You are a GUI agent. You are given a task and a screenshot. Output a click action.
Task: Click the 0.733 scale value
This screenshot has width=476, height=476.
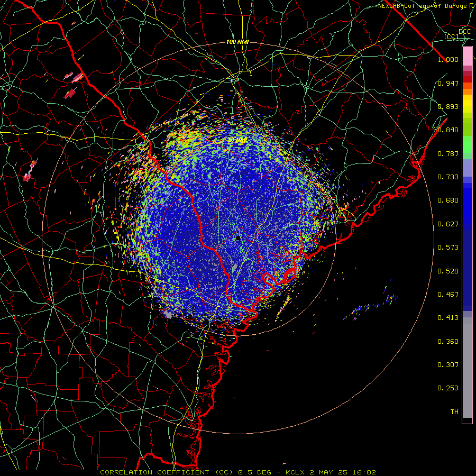coord(448,177)
